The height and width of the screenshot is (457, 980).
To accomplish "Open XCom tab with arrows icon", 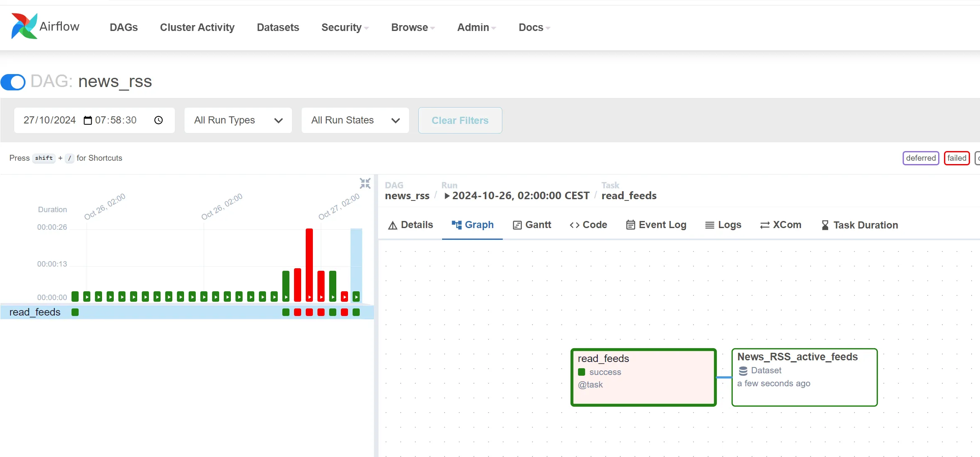I will 780,225.
